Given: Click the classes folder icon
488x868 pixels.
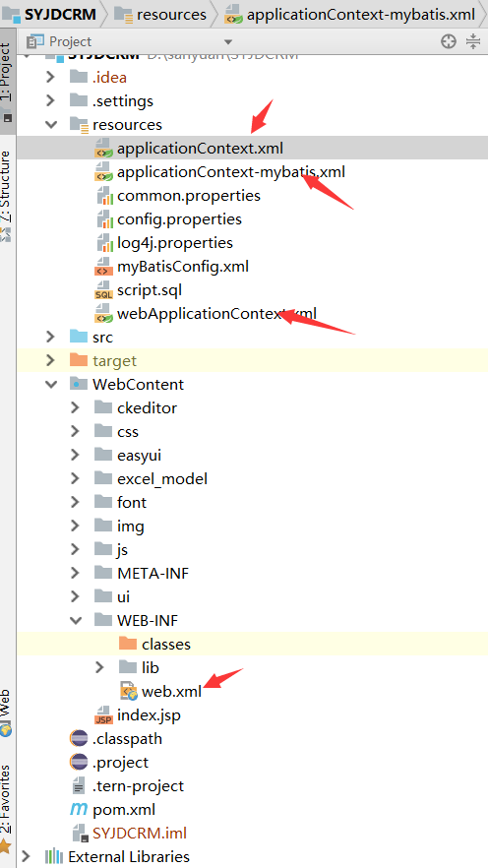Looking at the screenshot, I should [x=128, y=644].
